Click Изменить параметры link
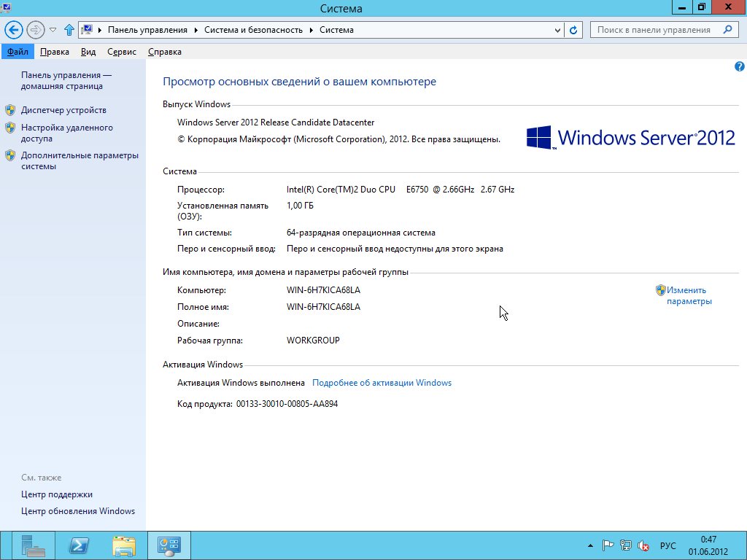 click(x=689, y=296)
